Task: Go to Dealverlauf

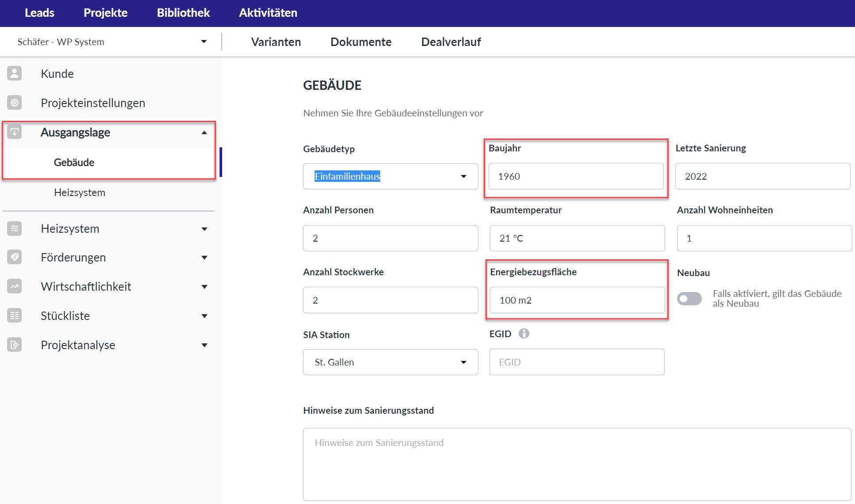Action: coord(451,42)
